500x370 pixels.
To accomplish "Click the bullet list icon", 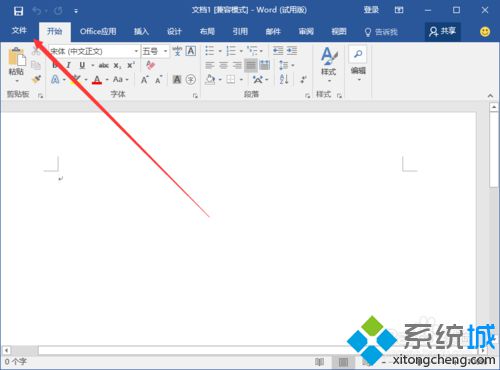I will [210, 51].
